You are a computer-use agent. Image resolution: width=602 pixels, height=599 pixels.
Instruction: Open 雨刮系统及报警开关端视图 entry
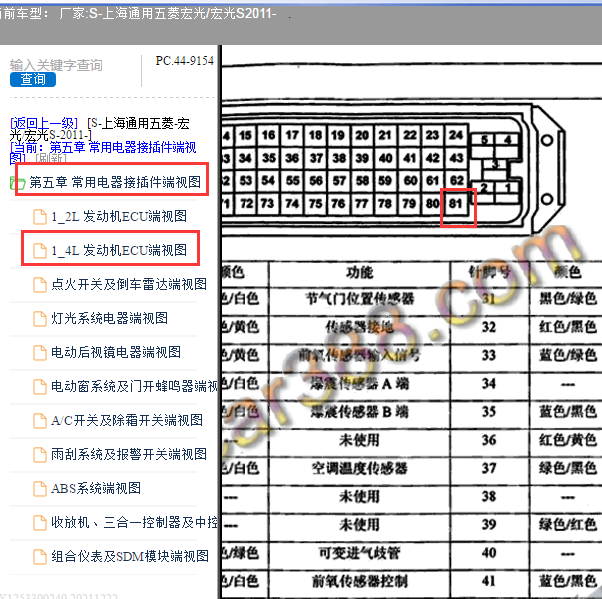click(129, 454)
